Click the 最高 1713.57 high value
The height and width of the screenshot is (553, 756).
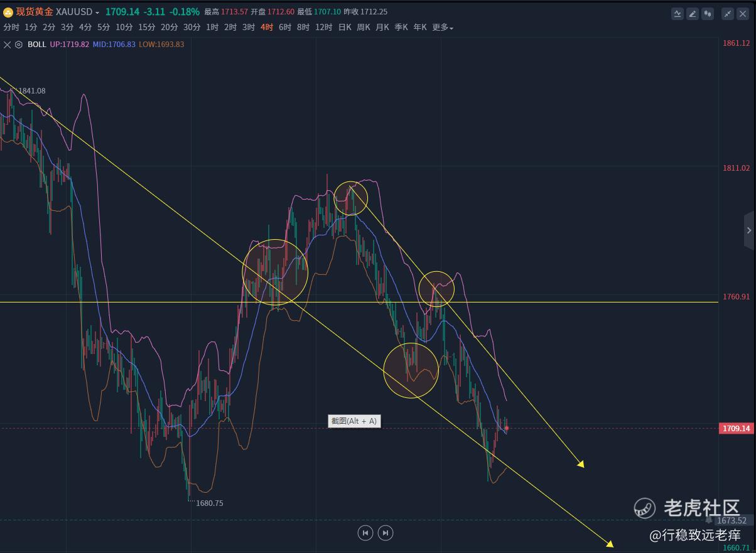tap(226, 12)
